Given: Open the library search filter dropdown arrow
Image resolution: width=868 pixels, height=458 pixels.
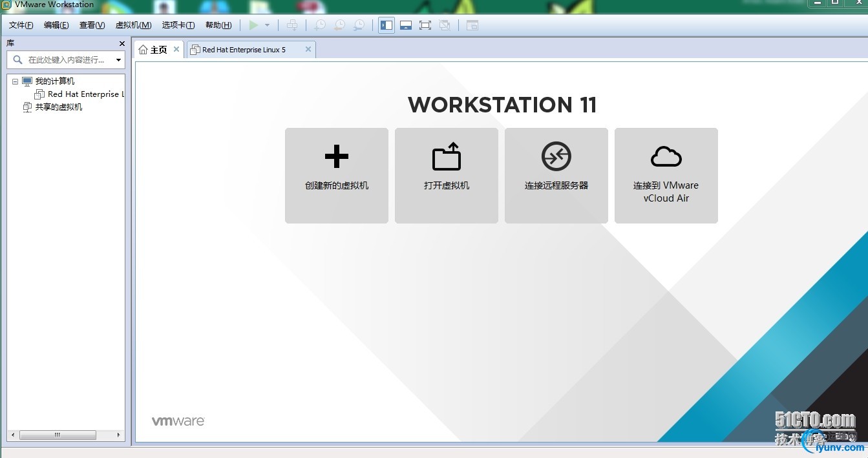Looking at the screenshot, I should [x=118, y=60].
